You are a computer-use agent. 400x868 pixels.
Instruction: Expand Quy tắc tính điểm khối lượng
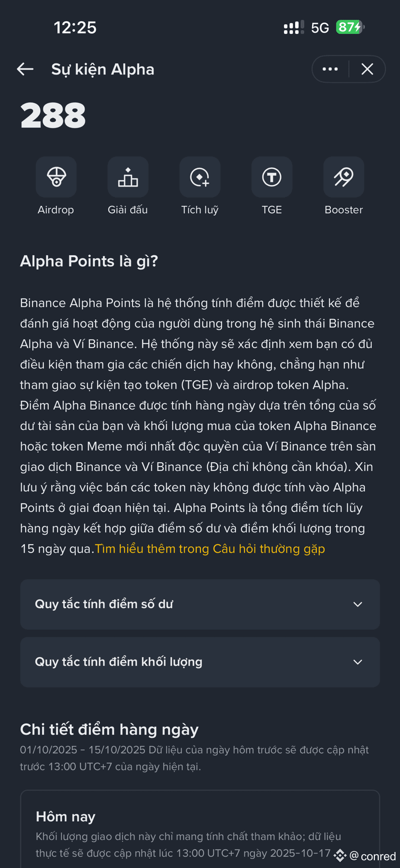coord(200,662)
